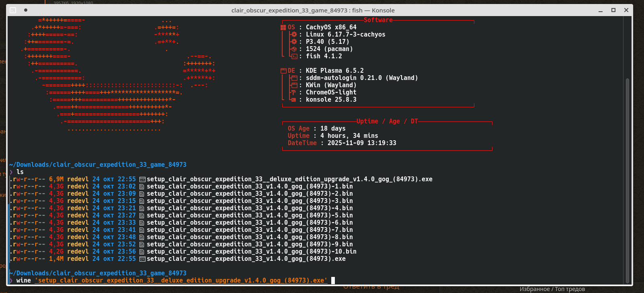This screenshot has width=644, height=293.
Task: Click the file icon before the (84973)-7.bin file
Action: pos(142,230)
